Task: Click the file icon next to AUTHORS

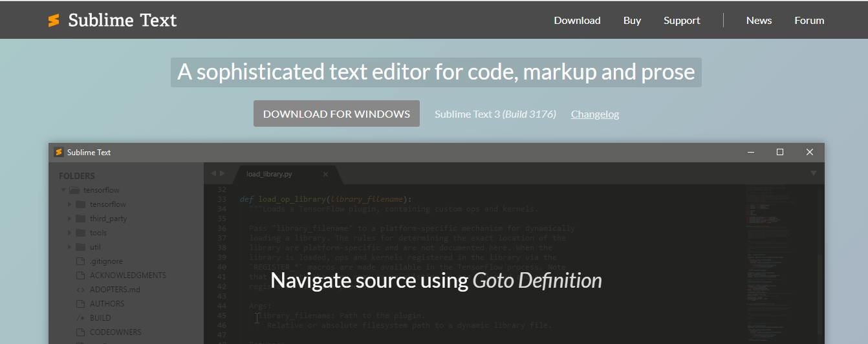Action: 80,304
